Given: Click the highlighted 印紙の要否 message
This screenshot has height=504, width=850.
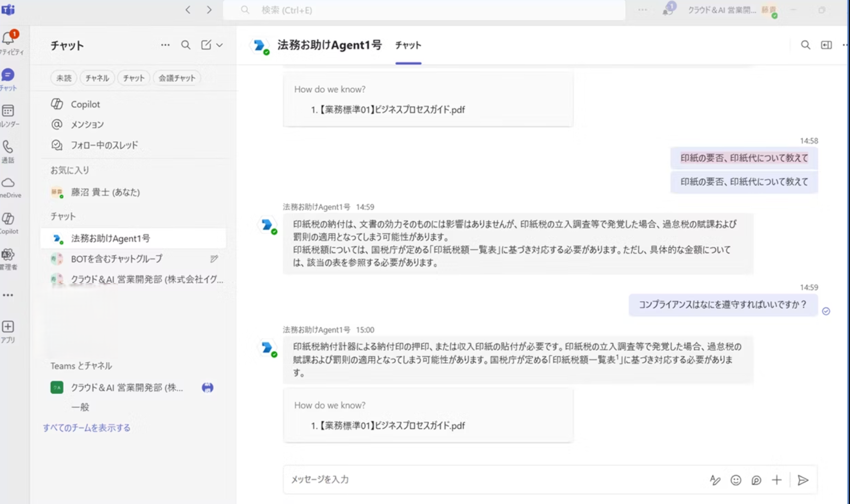Looking at the screenshot, I should (744, 158).
